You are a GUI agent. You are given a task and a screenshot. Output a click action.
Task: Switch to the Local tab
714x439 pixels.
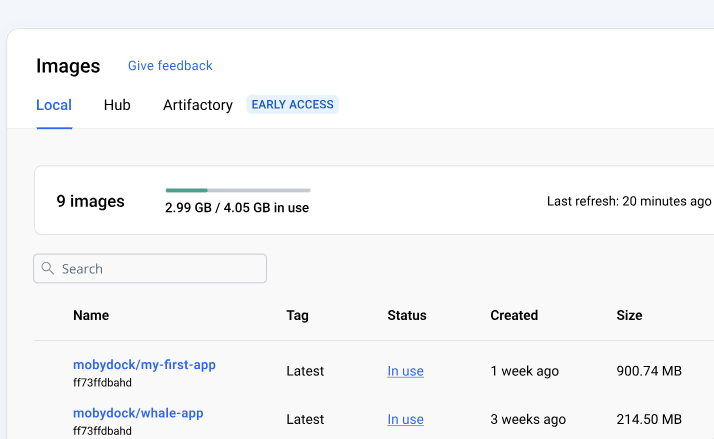(x=54, y=105)
